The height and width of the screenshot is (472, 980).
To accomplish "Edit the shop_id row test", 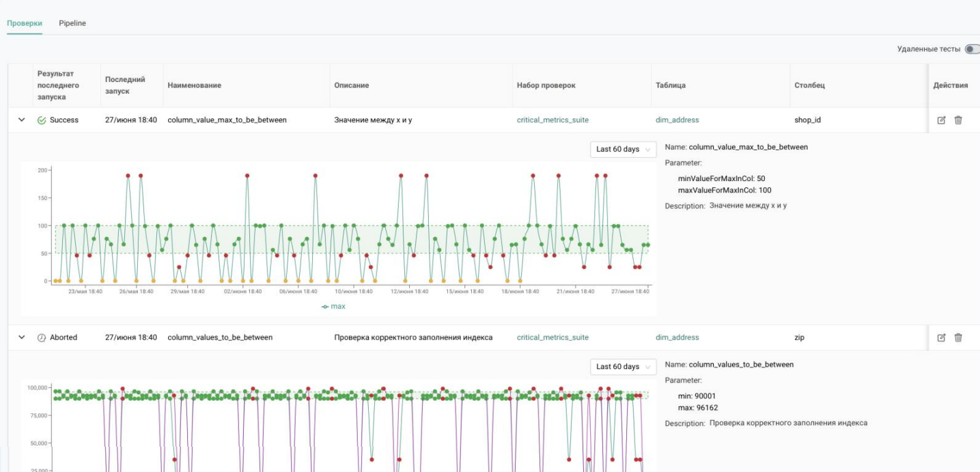I will (x=942, y=120).
